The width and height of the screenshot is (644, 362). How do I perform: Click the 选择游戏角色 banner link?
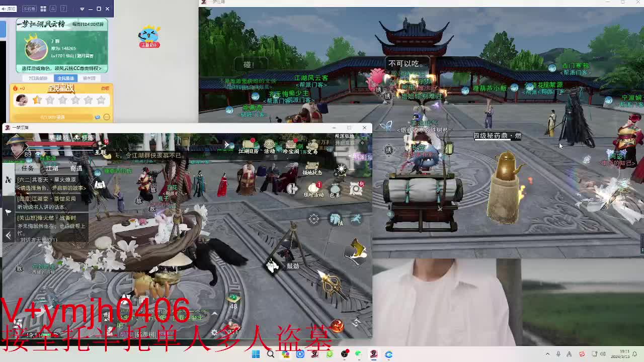tap(61, 68)
